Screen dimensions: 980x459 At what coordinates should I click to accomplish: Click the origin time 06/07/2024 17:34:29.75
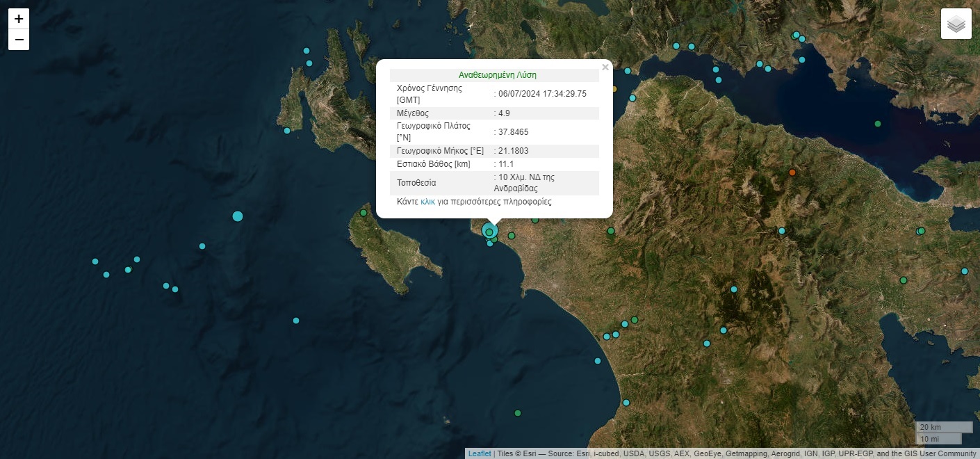click(542, 94)
